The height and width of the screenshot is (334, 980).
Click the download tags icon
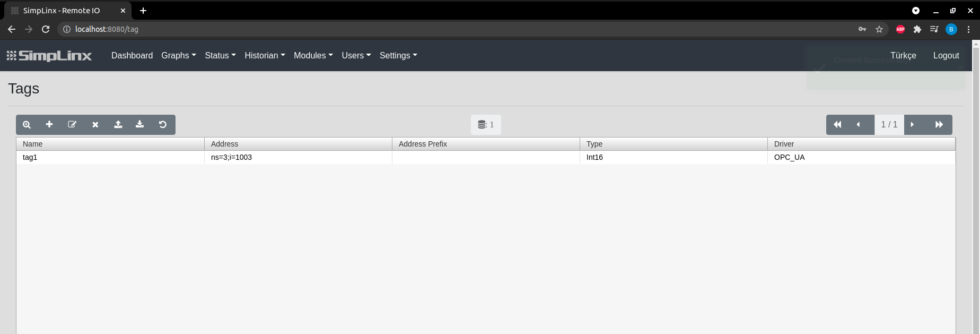[x=139, y=124]
